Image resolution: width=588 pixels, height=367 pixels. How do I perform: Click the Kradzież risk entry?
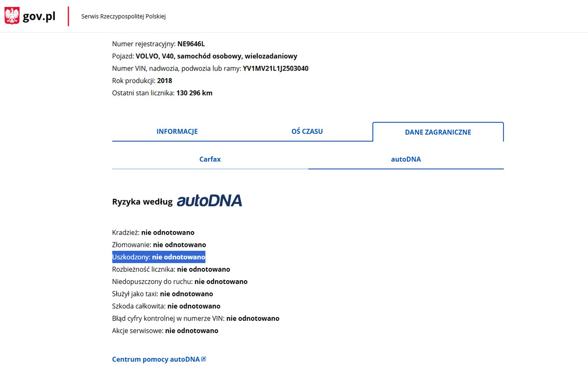click(x=153, y=233)
